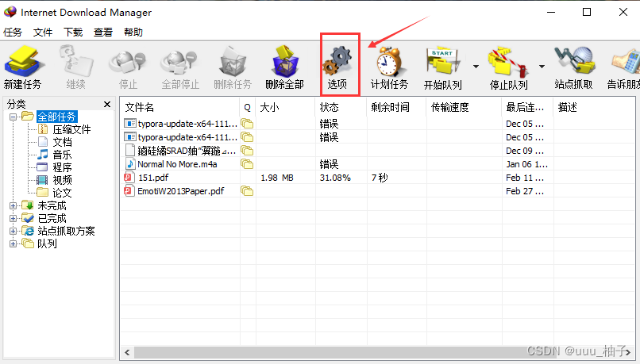
Task: Click Dec 09 last-connection cell
Action: [525, 151]
